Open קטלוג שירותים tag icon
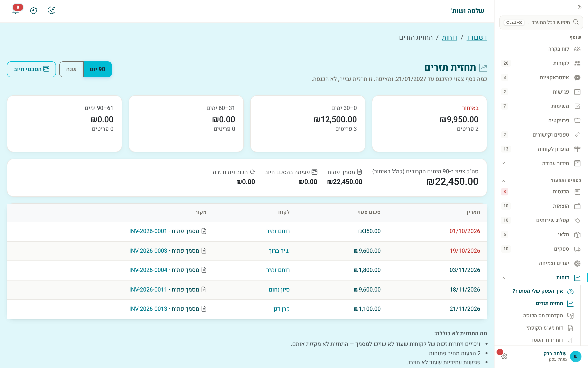 pos(577,221)
